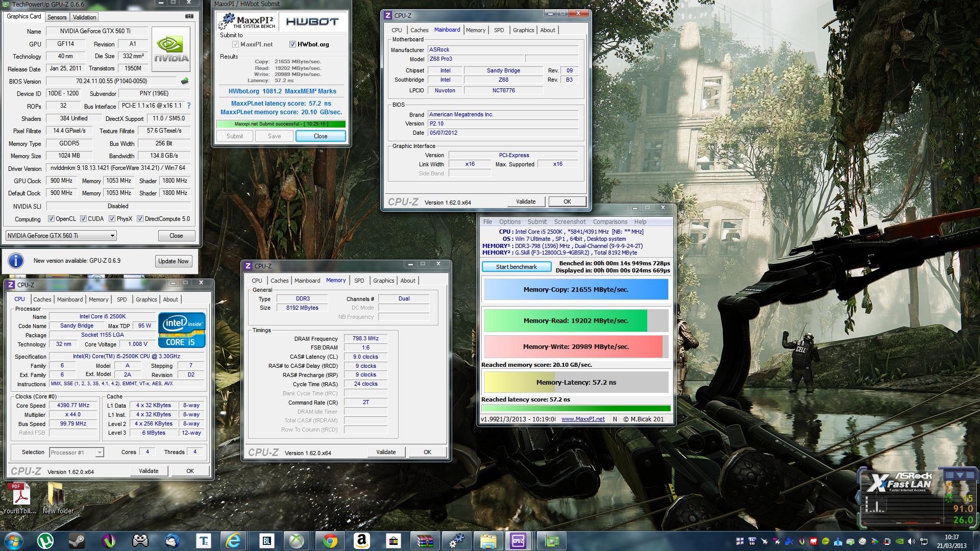Open the Comparisons menu in MaxxMEM
This screenshot has width=980, height=551.
click(x=610, y=222)
